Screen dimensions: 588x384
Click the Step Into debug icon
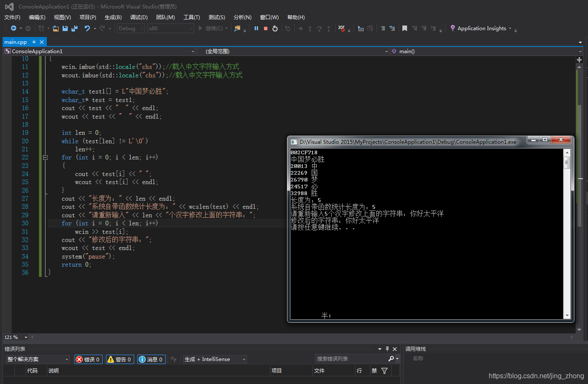pyautogui.click(x=310, y=28)
